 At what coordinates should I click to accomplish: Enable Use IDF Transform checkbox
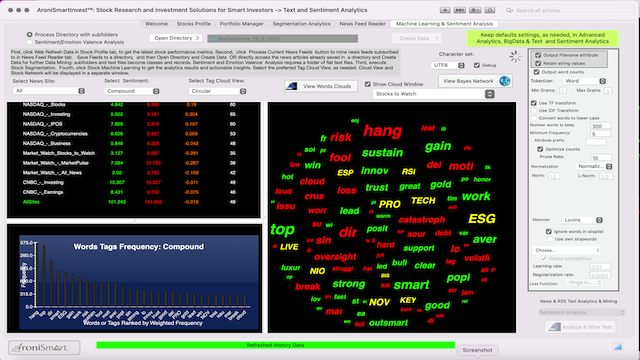pos(534,110)
